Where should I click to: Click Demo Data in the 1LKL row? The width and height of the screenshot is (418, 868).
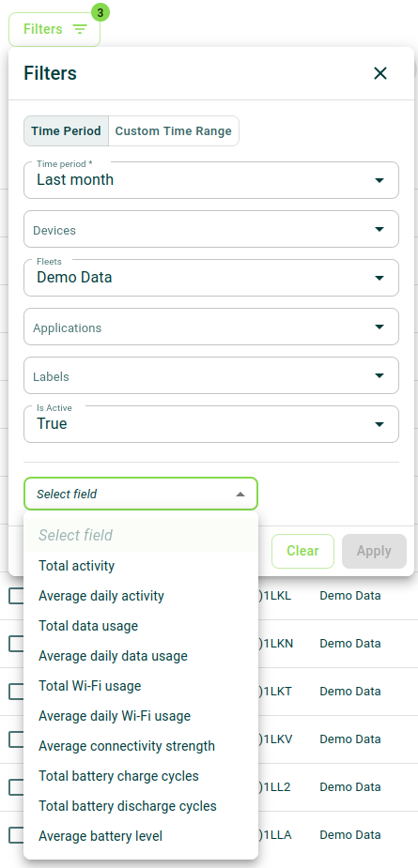[x=349, y=596]
